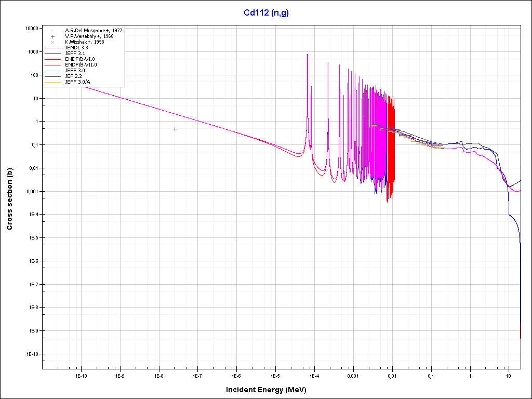Click the A.R.Del Musgrove+, 1977 legend text
The width and height of the screenshot is (532, 399).
pyautogui.click(x=94, y=31)
